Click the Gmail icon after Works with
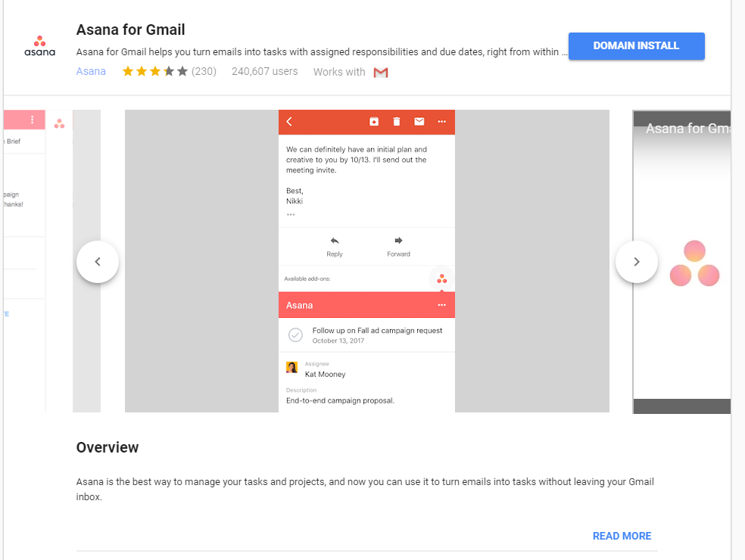The width and height of the screenshot is (745, 560). (381, 72)
